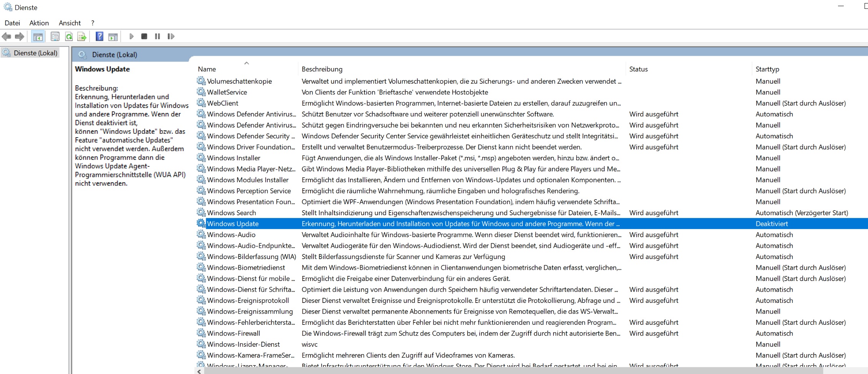Image resolution: width=868 pixels, height=374 pixels.
Task: Minimize the Dienste window
Action: point(841,6)
